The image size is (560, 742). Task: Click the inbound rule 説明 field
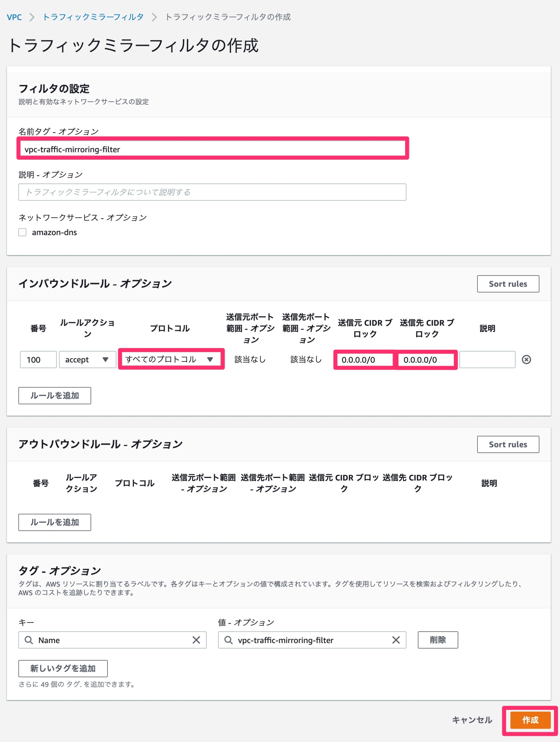[487, 360]
